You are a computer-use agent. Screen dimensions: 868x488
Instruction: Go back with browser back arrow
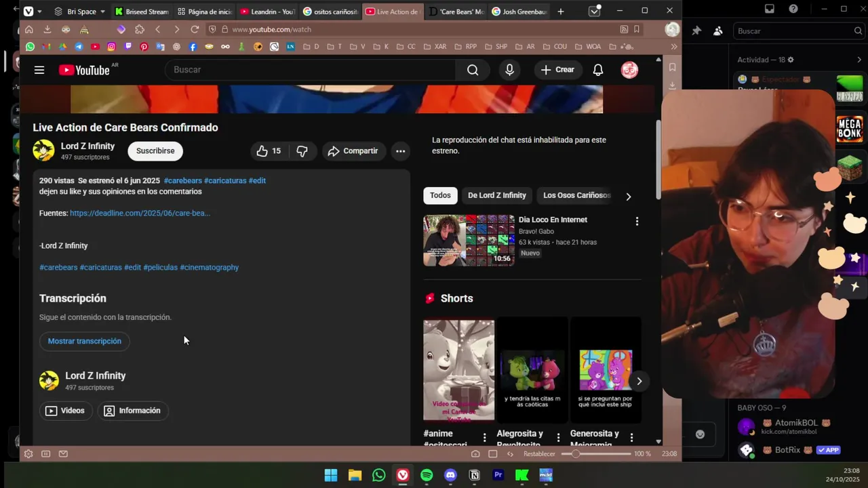[158, 30]
